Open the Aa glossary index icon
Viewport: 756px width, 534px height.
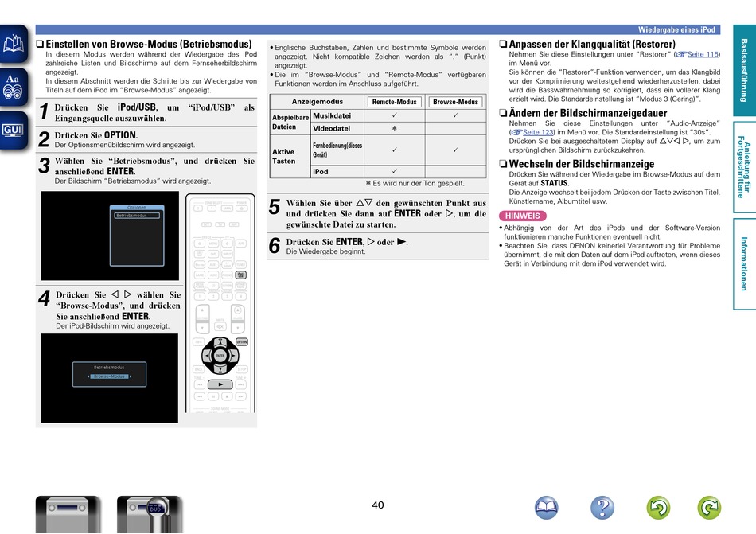pyautogui.click(x=14, y=87)
